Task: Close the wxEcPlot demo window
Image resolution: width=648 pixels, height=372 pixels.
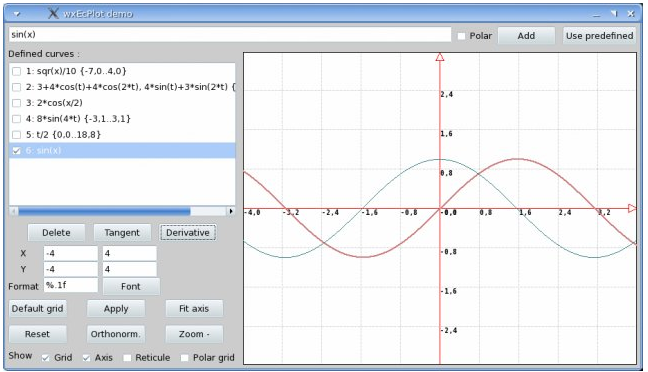Action: 631,14
